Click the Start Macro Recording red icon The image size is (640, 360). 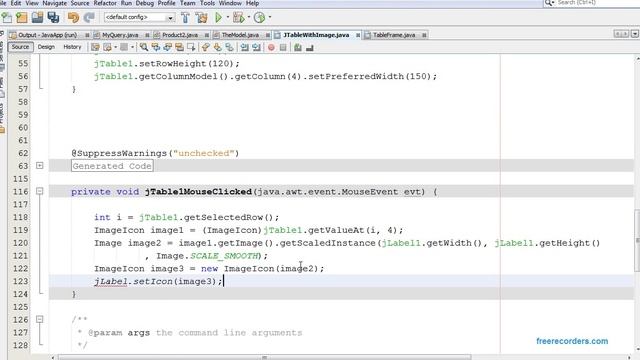271,48
